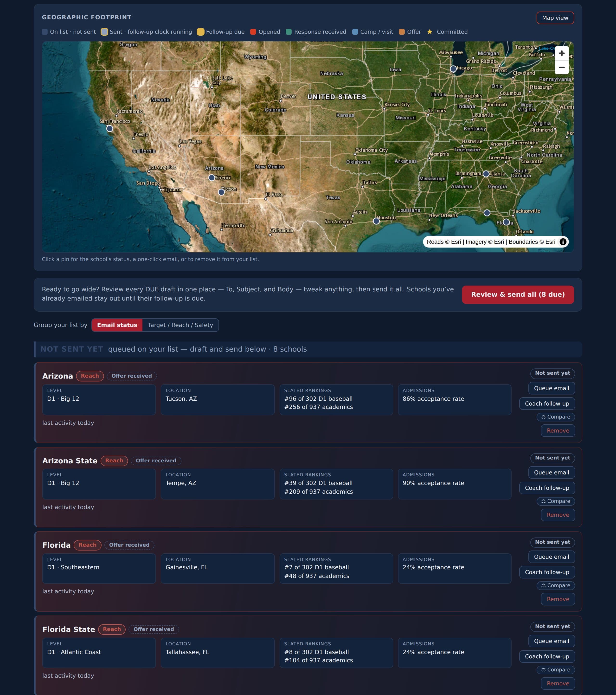Open Coach follow-up for Florida State

coord(547,656)
